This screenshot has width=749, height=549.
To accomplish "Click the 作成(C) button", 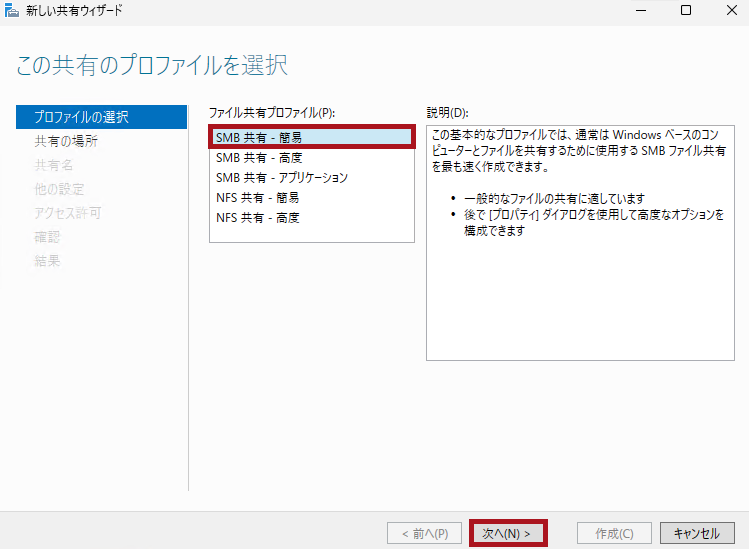I will (x=614, y=533).
